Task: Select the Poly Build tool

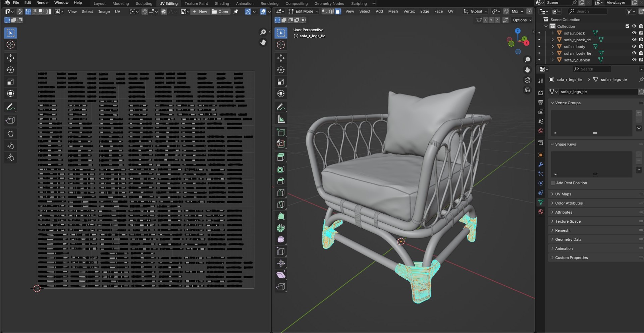Action: pos(281,216)
